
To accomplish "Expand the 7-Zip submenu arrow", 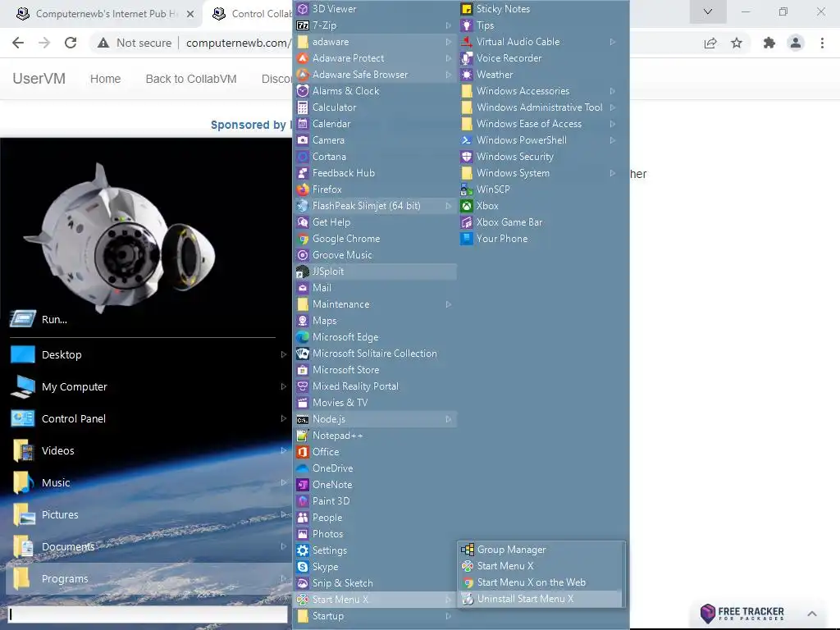I will pos(449,25).
